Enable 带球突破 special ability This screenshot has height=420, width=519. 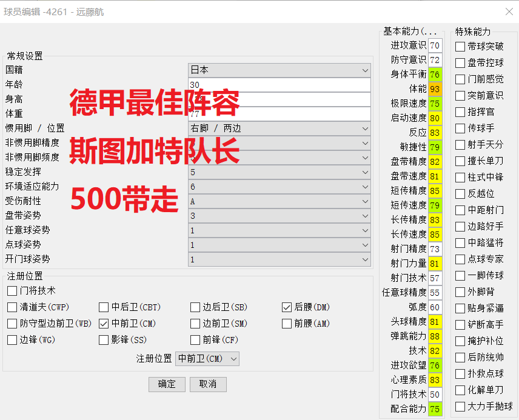(460, 47)
